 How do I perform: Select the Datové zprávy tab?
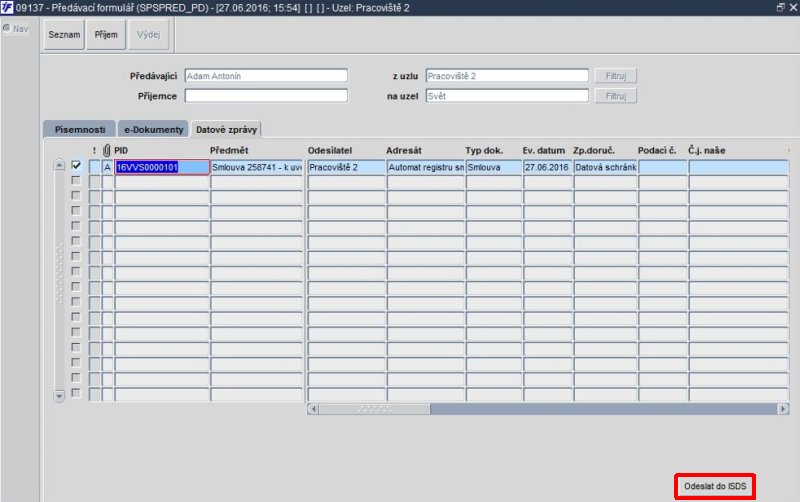[x=227, y=130]
